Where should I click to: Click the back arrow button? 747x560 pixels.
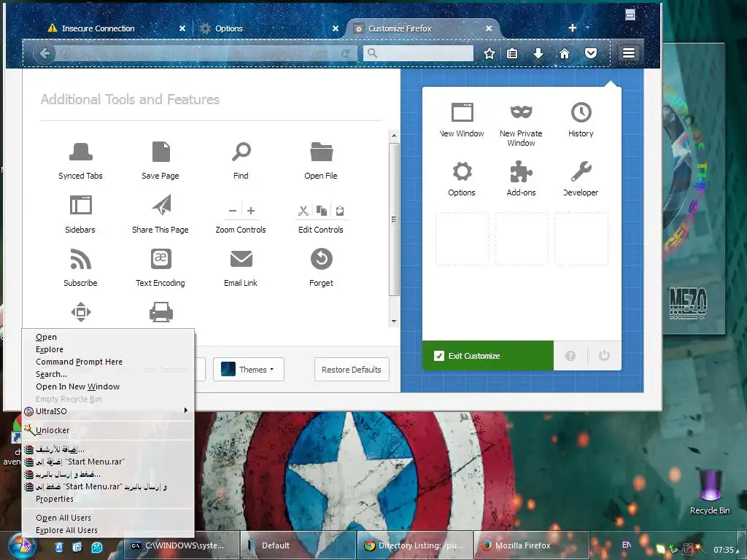pyautogui.click(x=44, y=53)
